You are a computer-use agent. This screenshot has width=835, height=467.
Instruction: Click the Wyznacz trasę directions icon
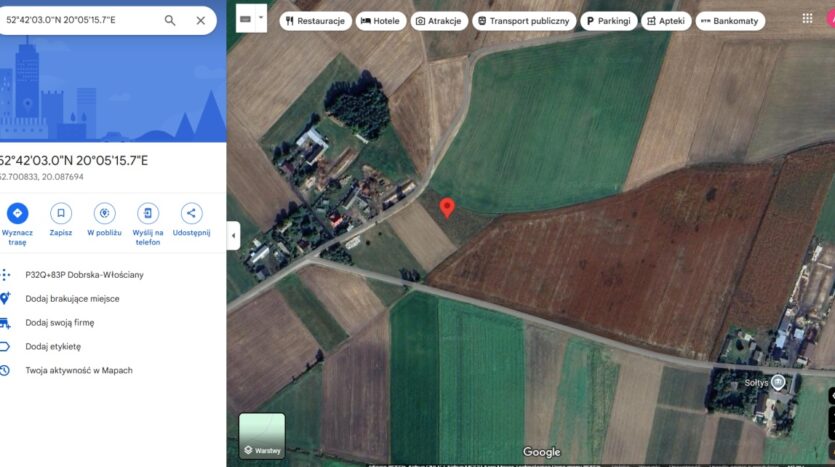[x=18, y=214]
